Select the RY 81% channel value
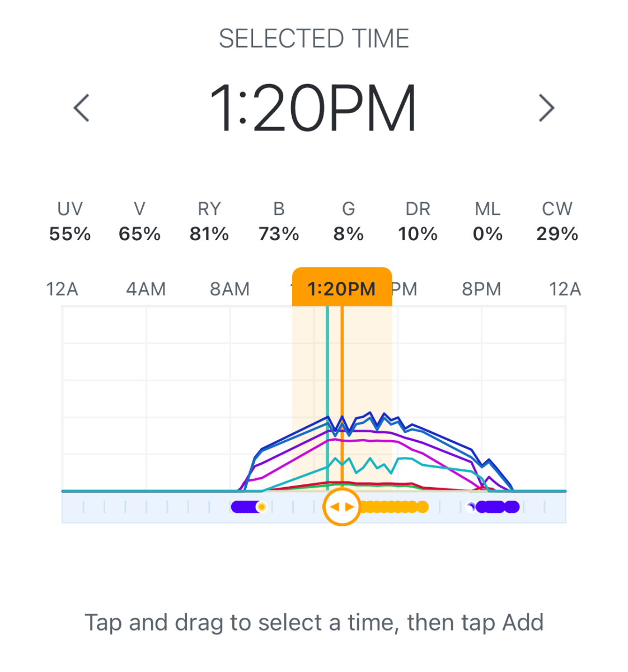 (x=209, y=221)
